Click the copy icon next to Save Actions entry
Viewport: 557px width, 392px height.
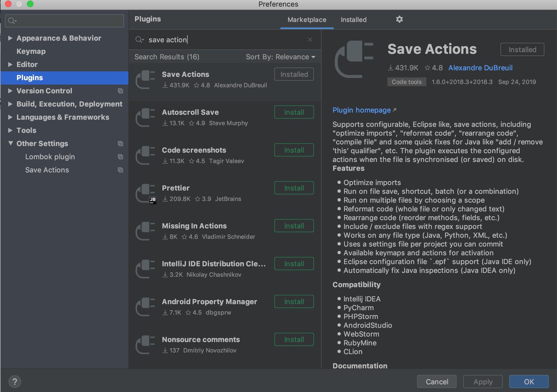(x=120, y=170)
